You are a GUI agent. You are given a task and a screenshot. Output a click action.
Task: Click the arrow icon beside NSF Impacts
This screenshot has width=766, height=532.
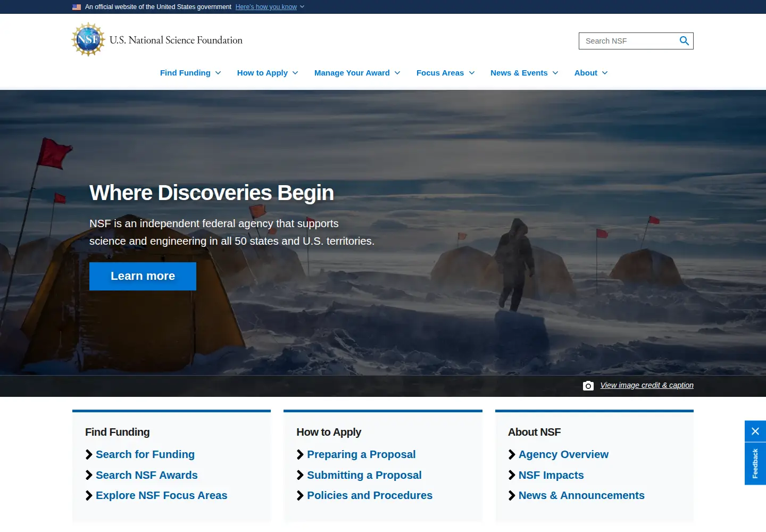(512, 475)
